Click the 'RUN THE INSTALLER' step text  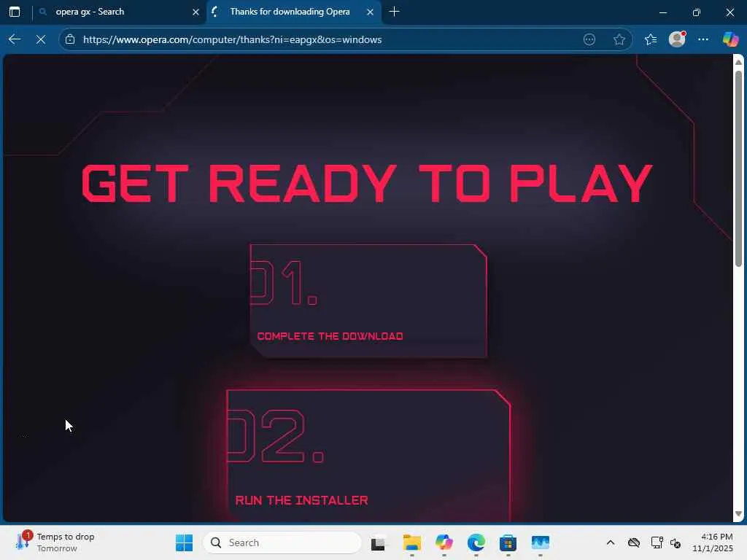click(x=301, y=500)
